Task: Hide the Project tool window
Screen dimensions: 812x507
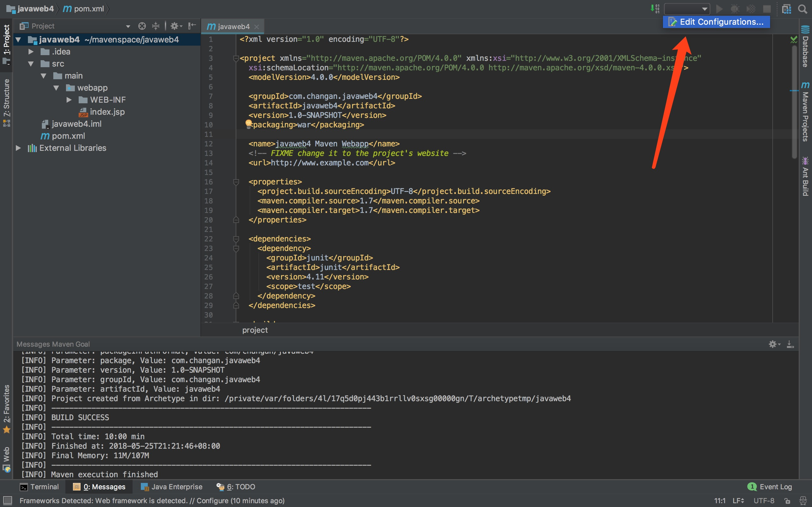Action: pyautogui.click(x=192, y=26)
